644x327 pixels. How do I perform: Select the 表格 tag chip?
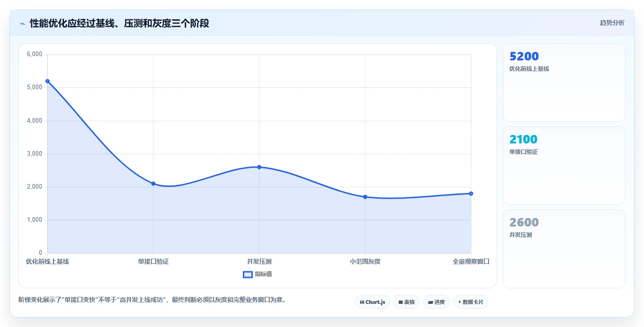click(x=406, y=302)
